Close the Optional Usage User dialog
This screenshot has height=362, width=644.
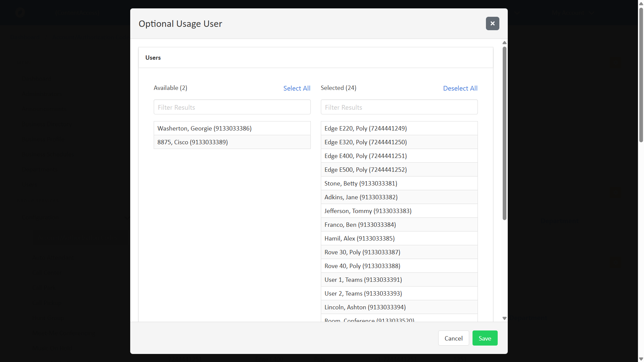[492, 23]
